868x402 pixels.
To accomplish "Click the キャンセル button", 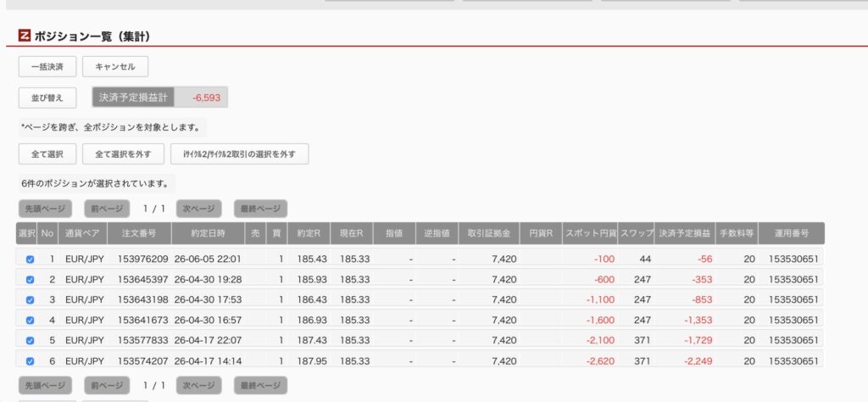I will click(x=115, y=66).
